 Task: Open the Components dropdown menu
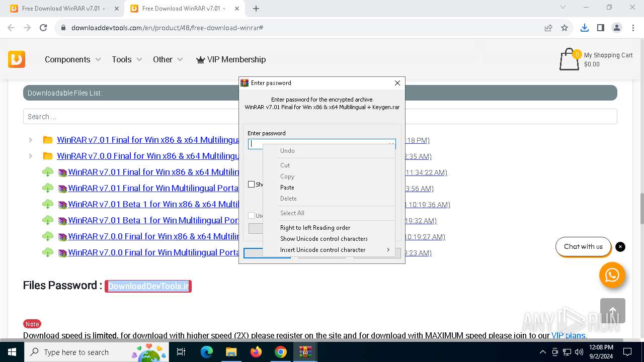coord(73,59)
